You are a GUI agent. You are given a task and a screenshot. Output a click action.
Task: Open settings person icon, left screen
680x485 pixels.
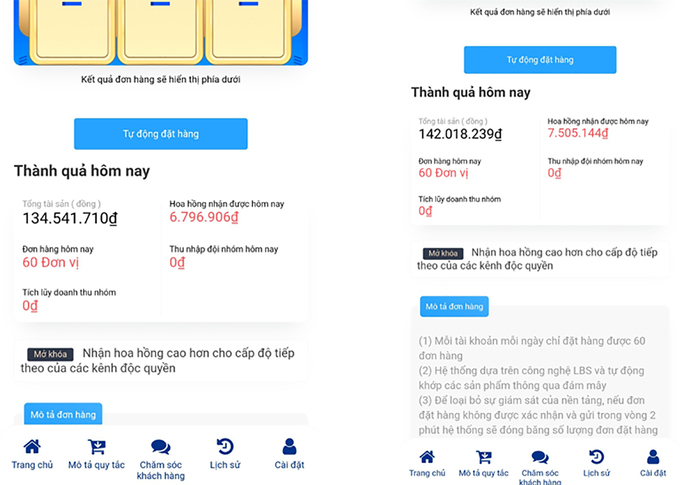[x=289, y=446]
